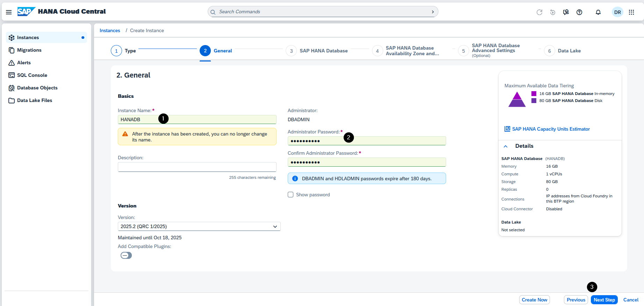Click the Memory "16 GB" detail value

pyautogui.click(x=552, y=166)
